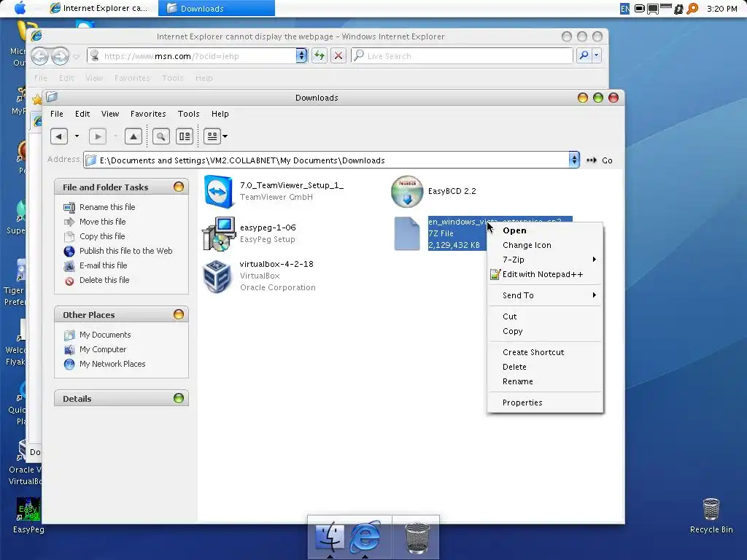747x560 pixels.
Task: Switch to Internet Explorer taskbar tab
Action: [101, 8]
